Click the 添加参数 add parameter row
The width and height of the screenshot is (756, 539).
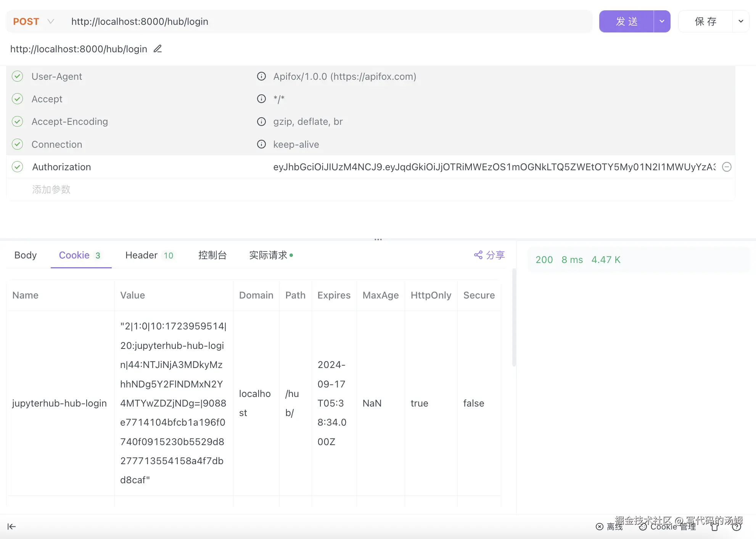point(51,189)
